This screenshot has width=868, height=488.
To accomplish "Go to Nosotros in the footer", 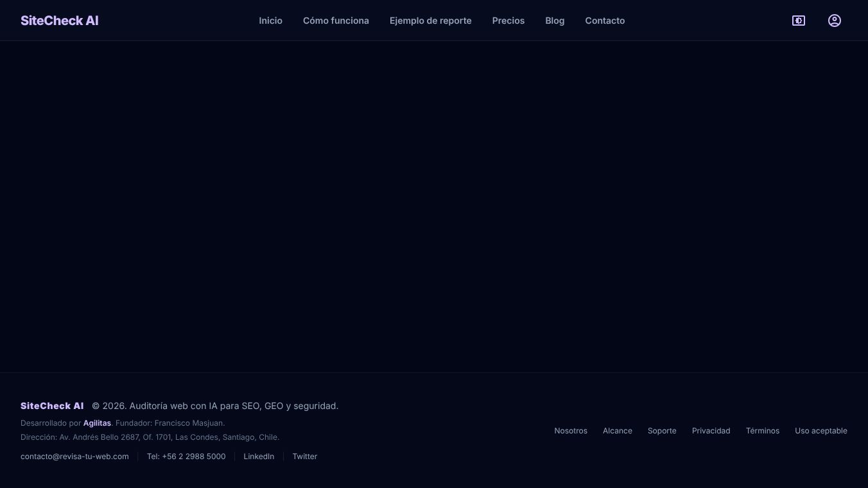I will tap(571, 431).
